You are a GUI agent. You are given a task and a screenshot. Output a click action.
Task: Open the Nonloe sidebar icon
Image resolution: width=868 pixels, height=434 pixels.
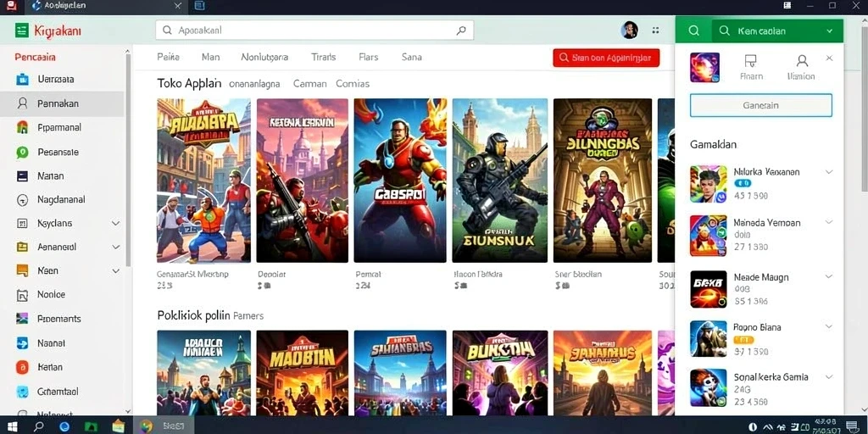(x=22, y=295)
